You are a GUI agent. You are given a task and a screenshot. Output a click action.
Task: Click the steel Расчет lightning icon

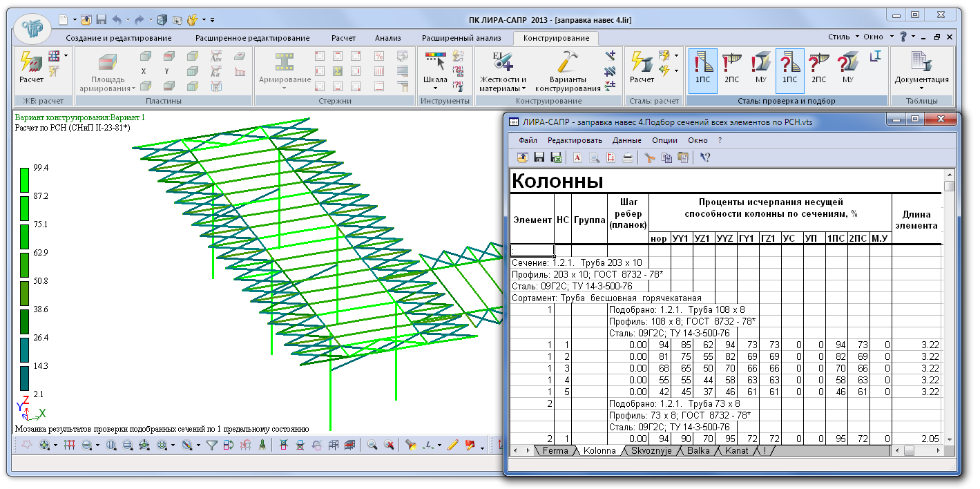[x=642, y=63]
